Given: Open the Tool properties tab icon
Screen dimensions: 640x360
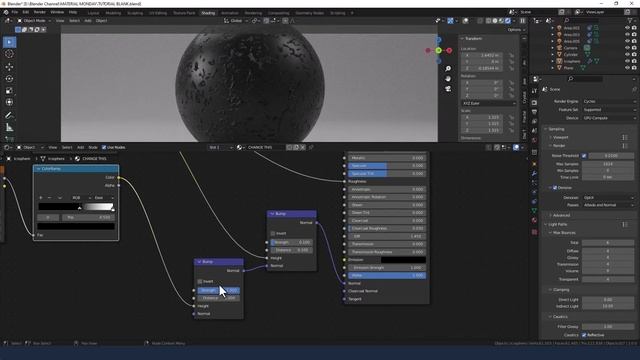Looking at the screenshot, I should click(x=534, y=91).
